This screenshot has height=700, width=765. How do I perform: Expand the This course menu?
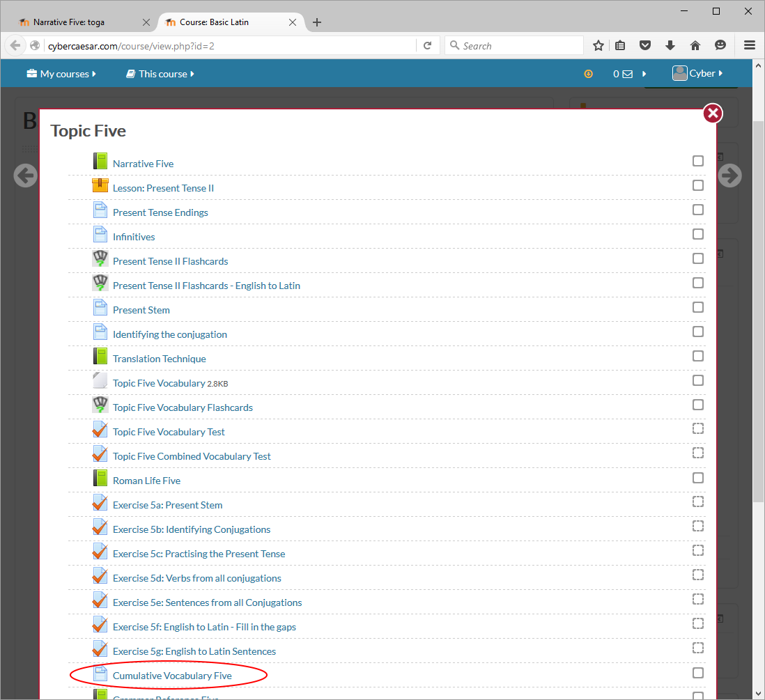pos(160,74)
